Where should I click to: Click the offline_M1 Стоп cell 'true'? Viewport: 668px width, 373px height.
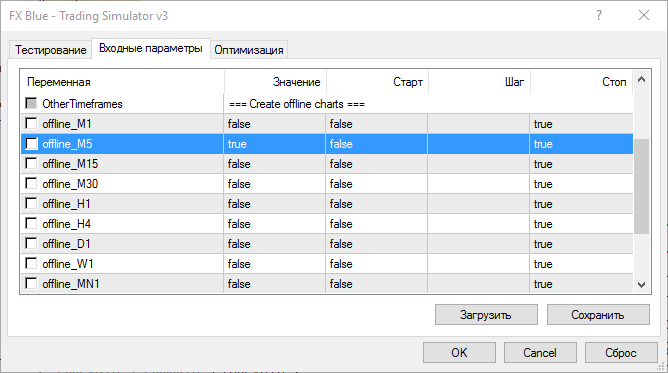click(582, 124)
